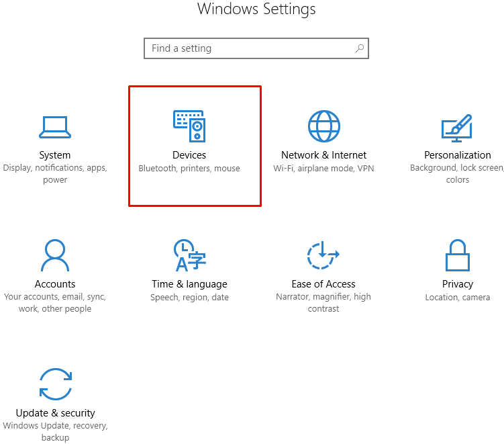Click the Personalization label

tap(458, 155)
